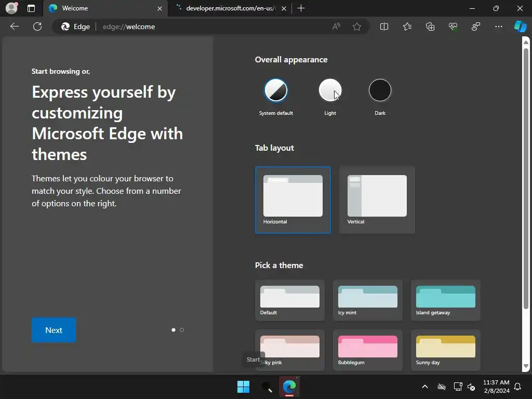Image resolution: width=532 pixels, height=399 pixels.
Task: Open the Copilot sidebar icon
Action: 520,26
